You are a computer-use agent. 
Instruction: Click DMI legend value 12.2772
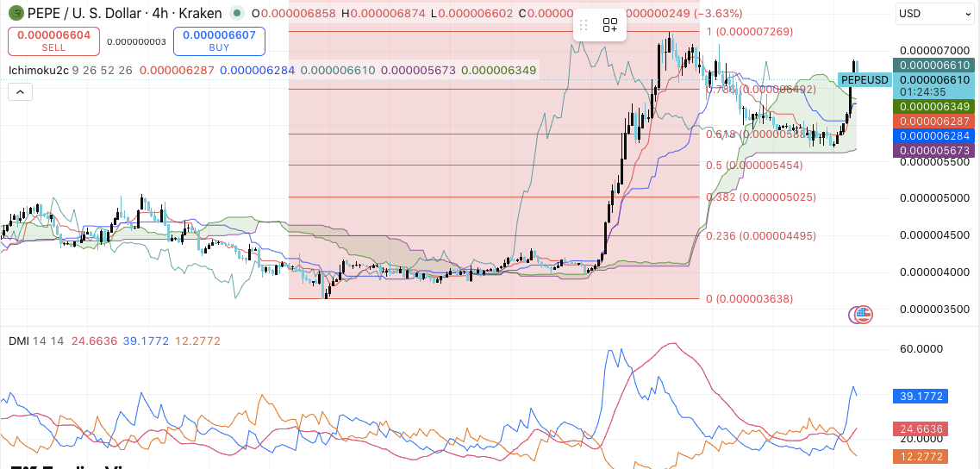[x=197, y=341]
